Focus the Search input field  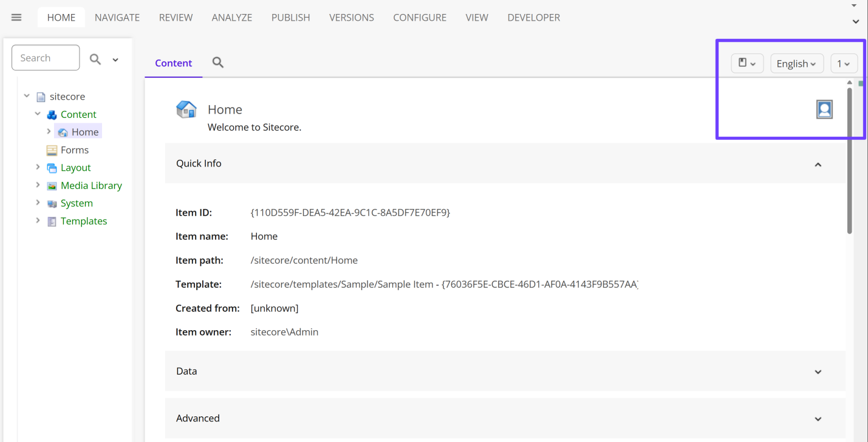46,58
